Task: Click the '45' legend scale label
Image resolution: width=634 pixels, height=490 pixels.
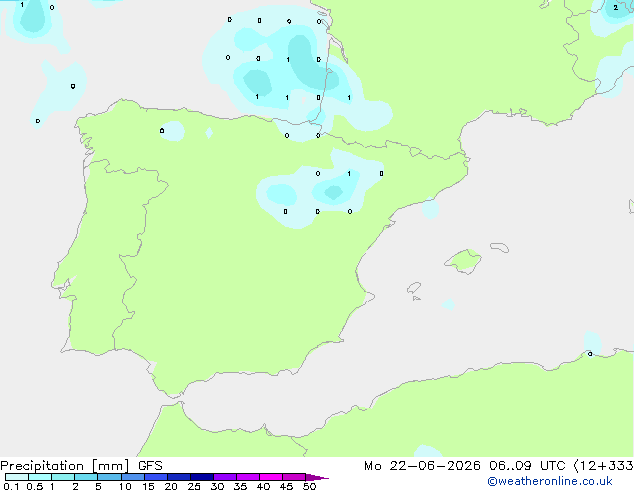Action: point(286,486)
